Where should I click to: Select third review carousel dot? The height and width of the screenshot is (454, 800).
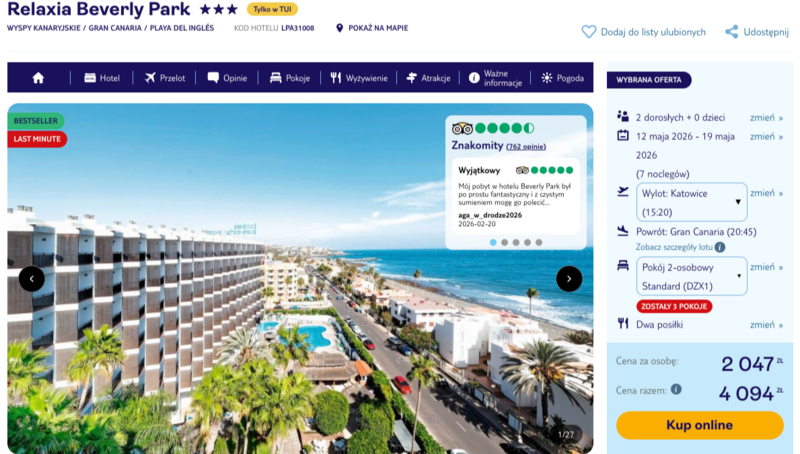click(516, 242)
